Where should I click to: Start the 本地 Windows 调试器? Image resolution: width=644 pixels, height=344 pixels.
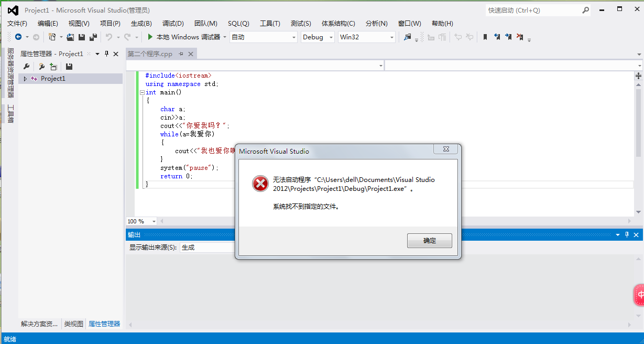pyautogui.click(x=183, y=37)
